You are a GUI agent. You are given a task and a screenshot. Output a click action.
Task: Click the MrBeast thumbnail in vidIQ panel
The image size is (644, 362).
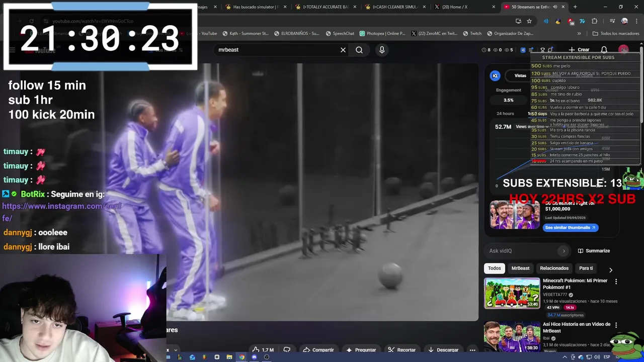(515, 215)
